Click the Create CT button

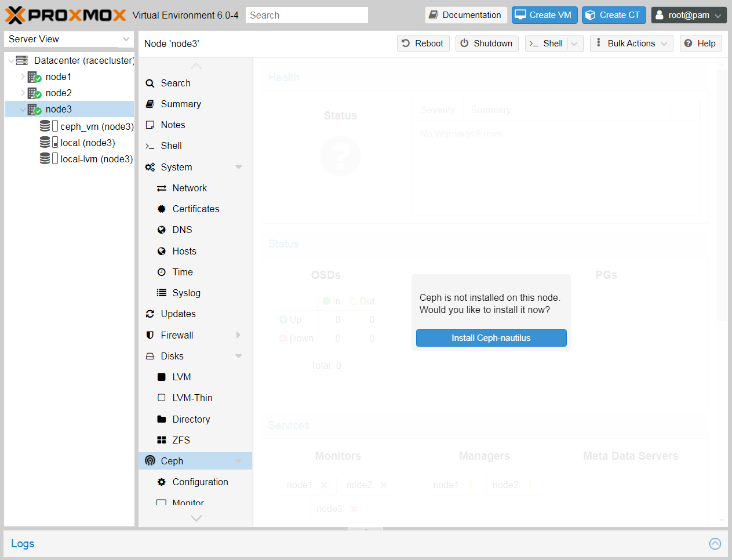(614, 15)
